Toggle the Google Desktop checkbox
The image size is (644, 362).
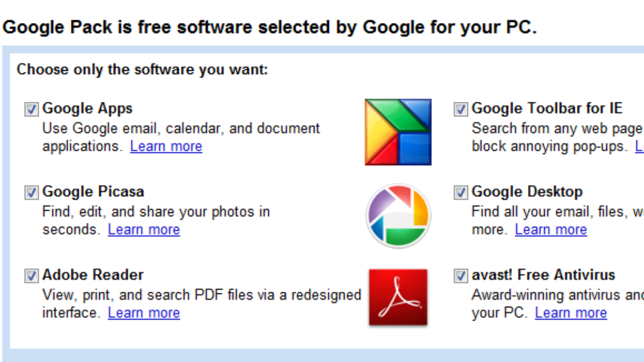point(460,193)
